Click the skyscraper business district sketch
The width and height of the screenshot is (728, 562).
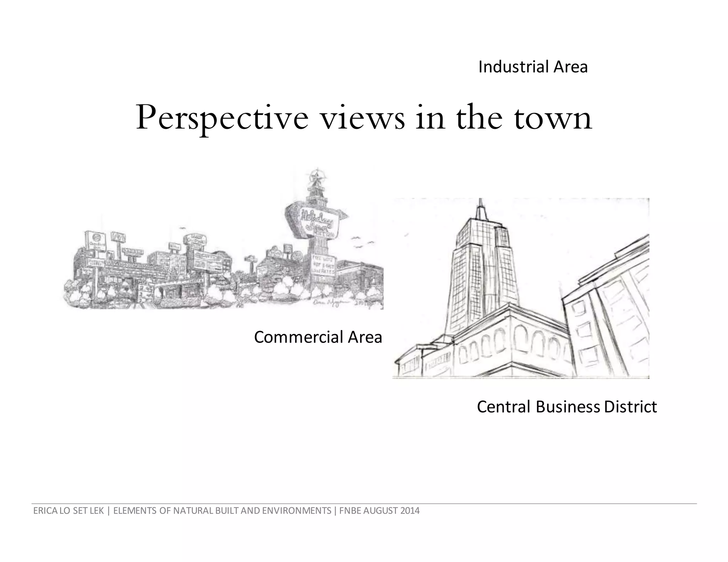[521, 288]
